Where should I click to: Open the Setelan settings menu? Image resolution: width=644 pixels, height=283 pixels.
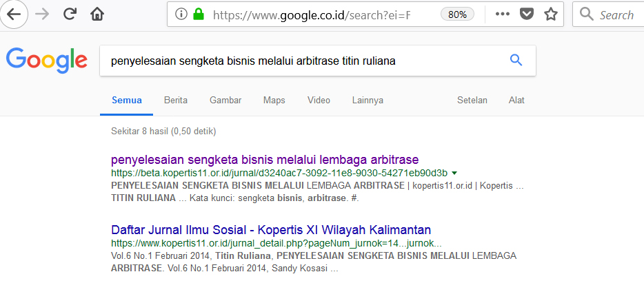click(472, 100)
